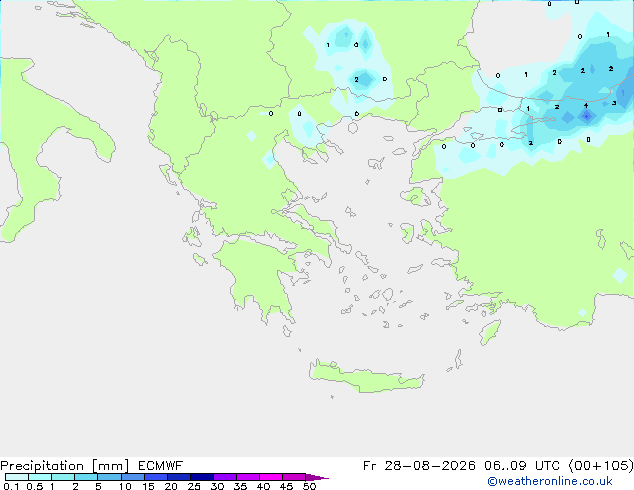Click the above-50 mm legend arrow tip

(x=317, y=477)
